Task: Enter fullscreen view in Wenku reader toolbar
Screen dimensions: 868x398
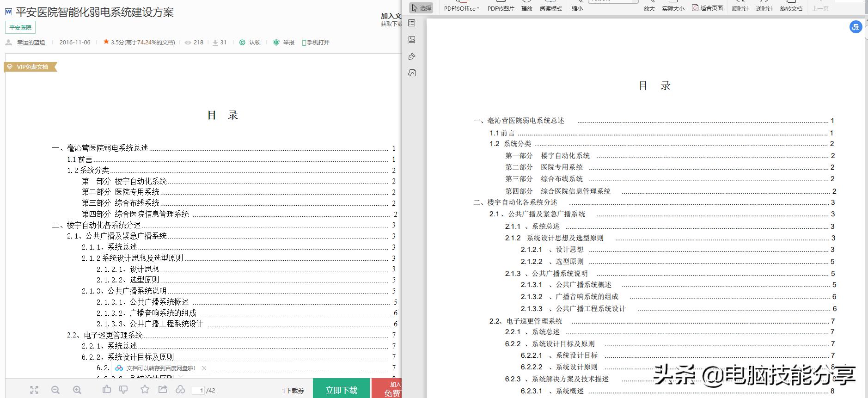Action: [34, 390]
